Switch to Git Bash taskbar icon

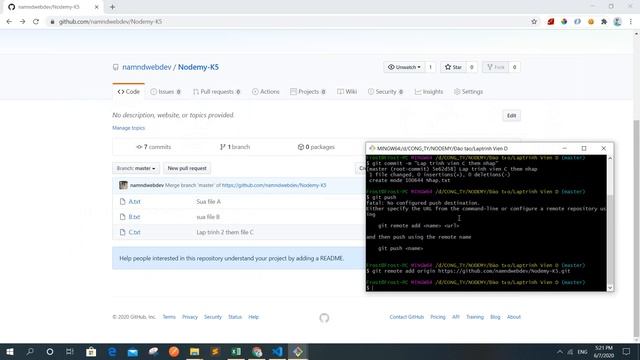coord(298,351)
